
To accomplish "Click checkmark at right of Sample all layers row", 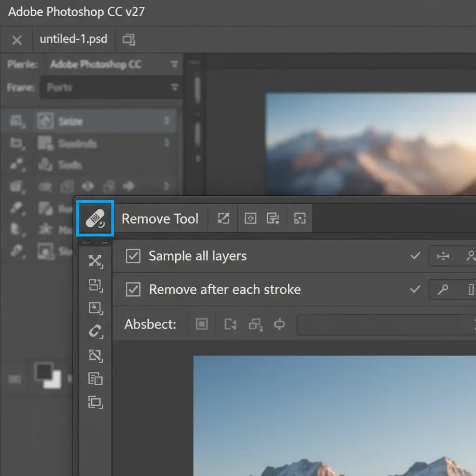I will (x=415, y=256).
